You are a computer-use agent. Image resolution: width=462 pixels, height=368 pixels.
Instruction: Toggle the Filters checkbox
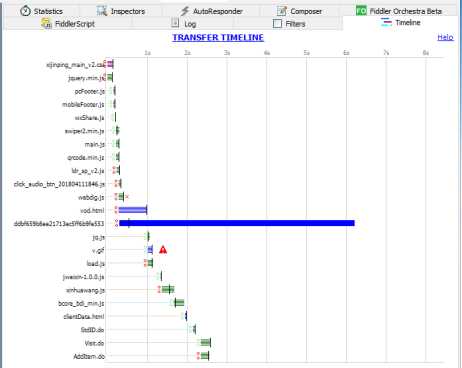click(x=277, y=24)
